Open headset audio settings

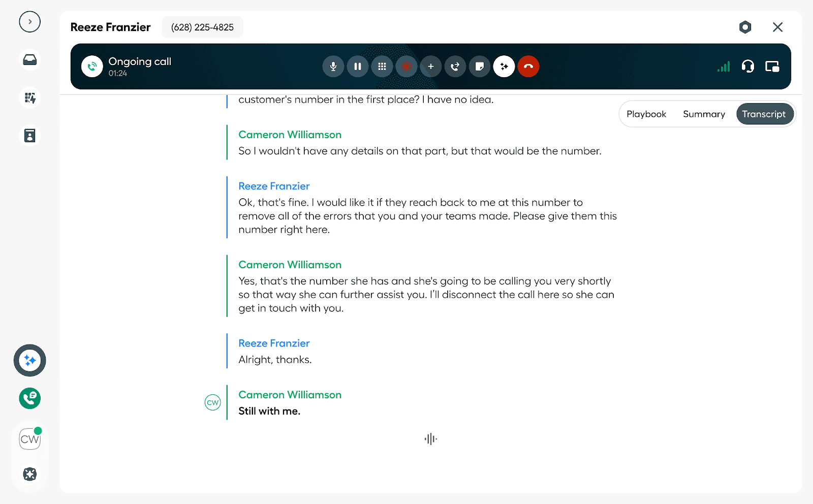[x=747, y=67]
